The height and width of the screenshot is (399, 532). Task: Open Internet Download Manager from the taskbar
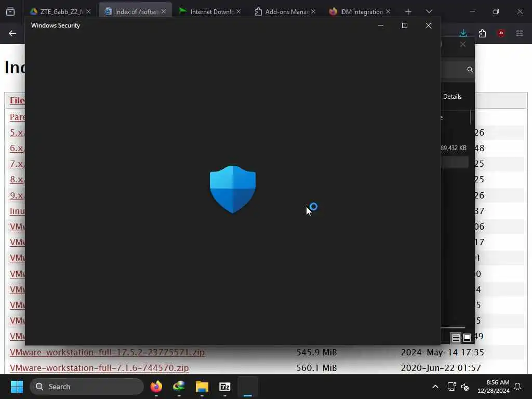[x=179, y=387]
